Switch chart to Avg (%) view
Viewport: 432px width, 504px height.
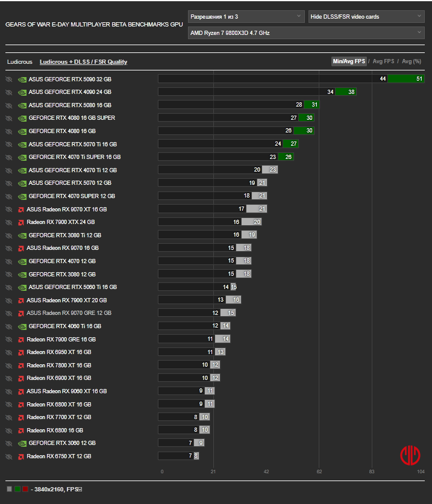(x=412, y=61)
